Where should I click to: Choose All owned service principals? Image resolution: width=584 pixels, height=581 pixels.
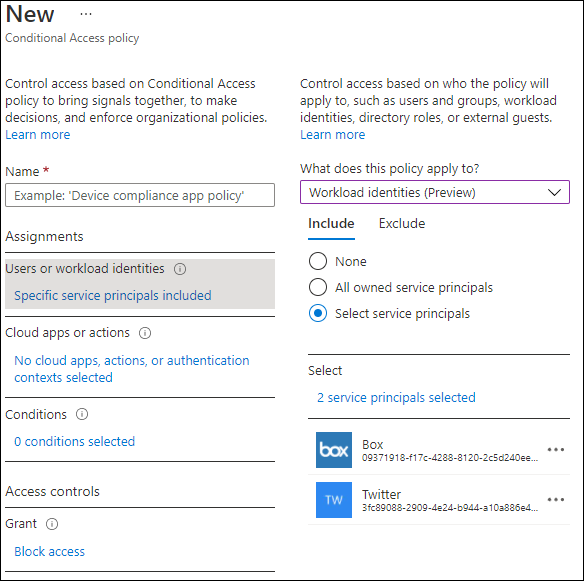(318, 287)
